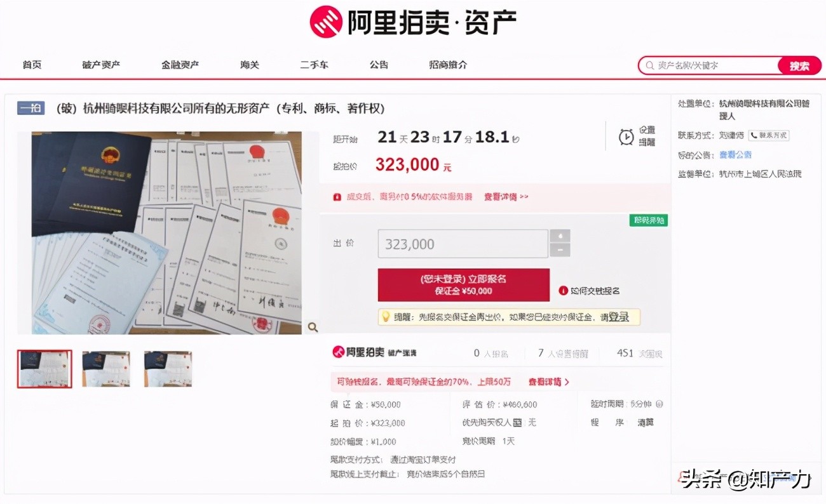
Task: Click the bidding period 1天 value
Action: [508, 441]
